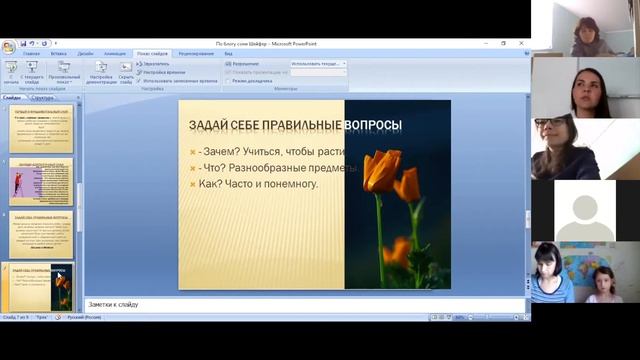Viewport: 640px width, 360px height.
Task: Click the slide thumbnails pane scrollbar
Action: [x=80, y=208]
